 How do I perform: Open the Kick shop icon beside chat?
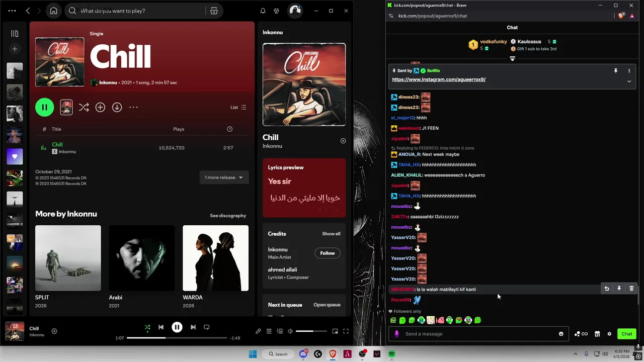[x=597, y=334]
